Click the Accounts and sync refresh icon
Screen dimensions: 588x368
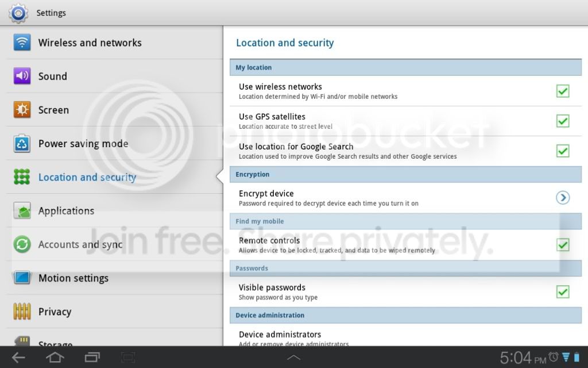[x=21, y=244]
